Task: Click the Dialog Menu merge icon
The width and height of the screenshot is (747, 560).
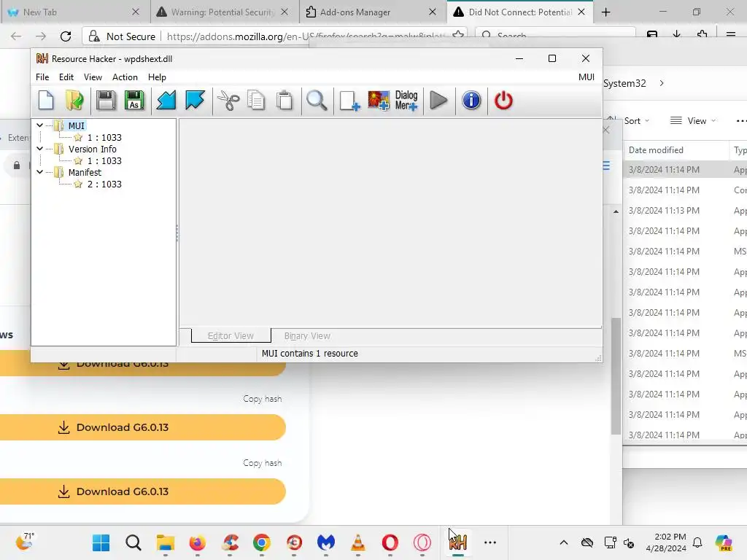Action: click(x=406, y=101)
